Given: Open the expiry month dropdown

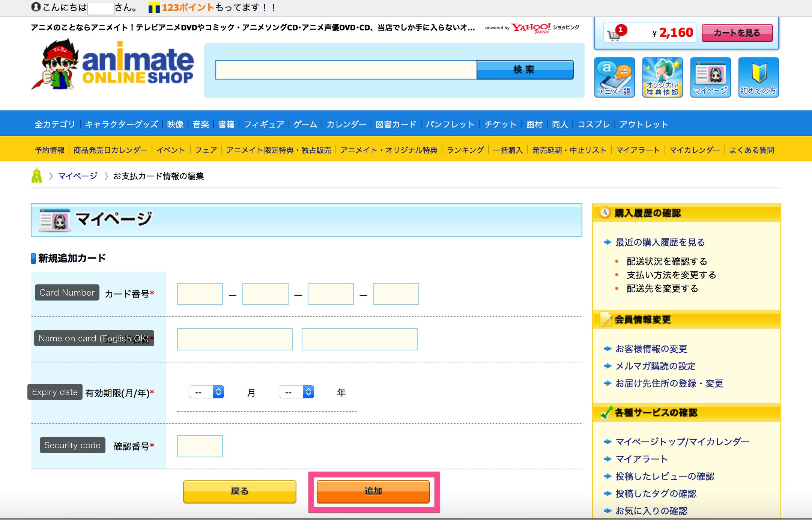Looking at the screenshot, I should tap(206, 392).
